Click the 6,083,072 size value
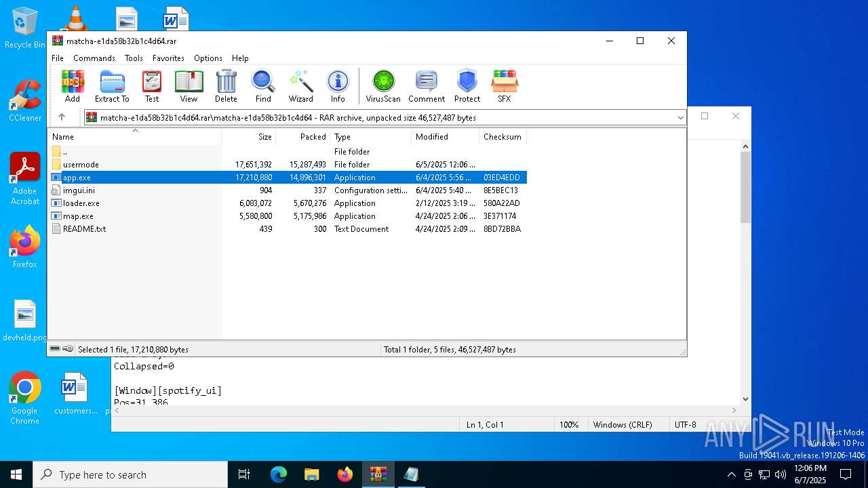The width and height of the screenshot is (868, 488). point(256,203)
